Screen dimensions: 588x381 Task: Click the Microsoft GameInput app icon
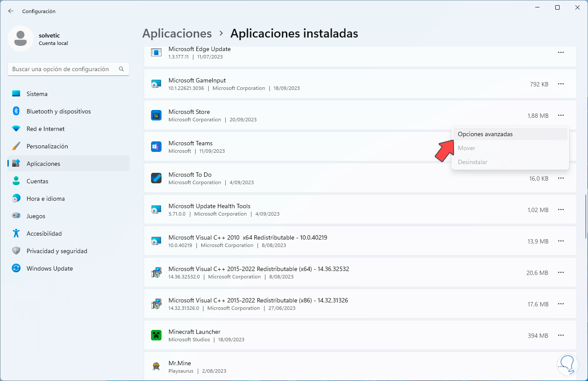[x=156, y=84]
